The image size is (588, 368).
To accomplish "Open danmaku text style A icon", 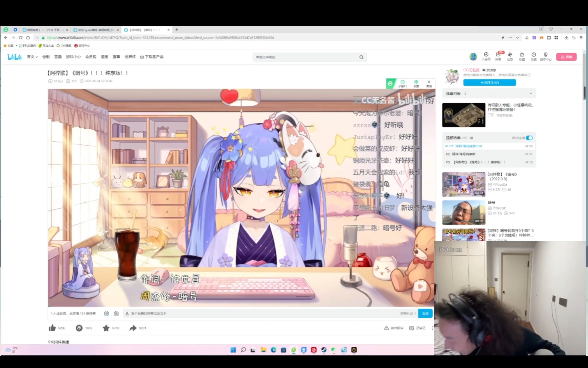I will [127, 313].
